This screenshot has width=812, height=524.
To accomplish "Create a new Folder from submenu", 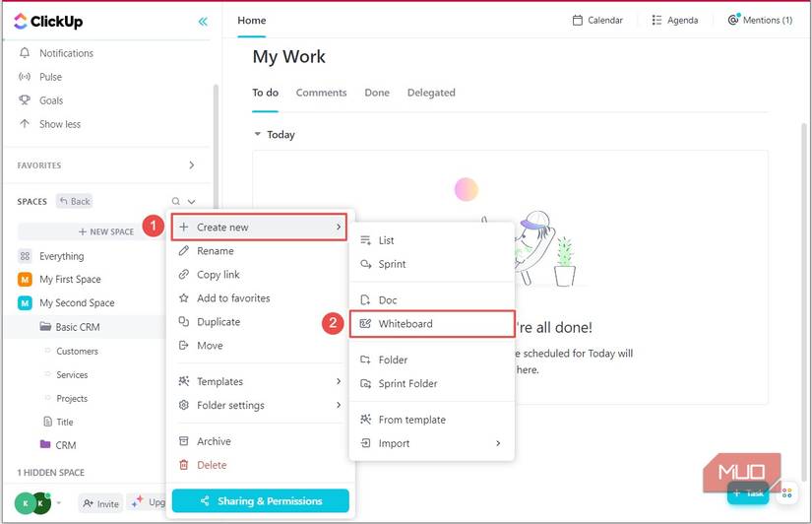I will coord(393,360).
